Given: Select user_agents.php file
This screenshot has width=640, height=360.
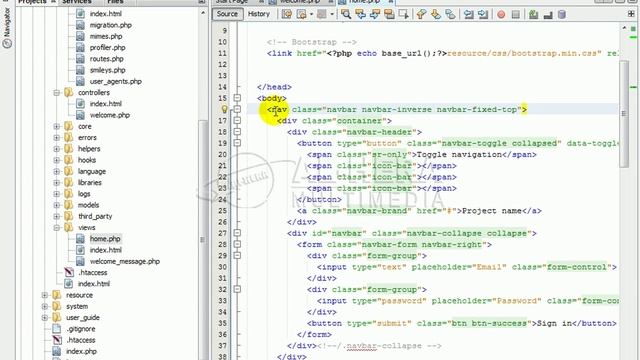Looking at the screenshot, I should tap(116, 81).
